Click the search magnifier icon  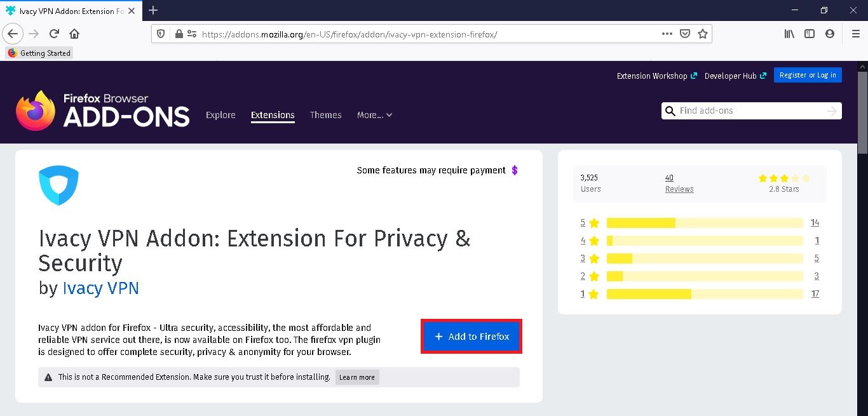670,111
